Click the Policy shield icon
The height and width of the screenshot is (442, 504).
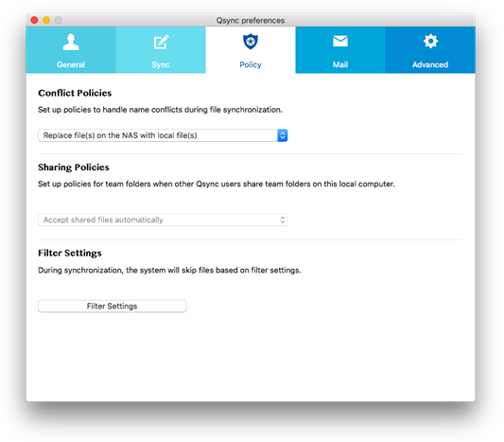(x=251, y=42)
